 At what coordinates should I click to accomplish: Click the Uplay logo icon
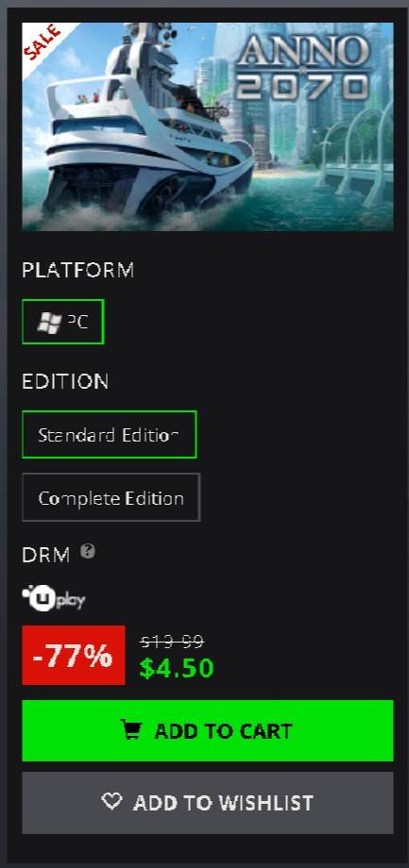[54, 598]
